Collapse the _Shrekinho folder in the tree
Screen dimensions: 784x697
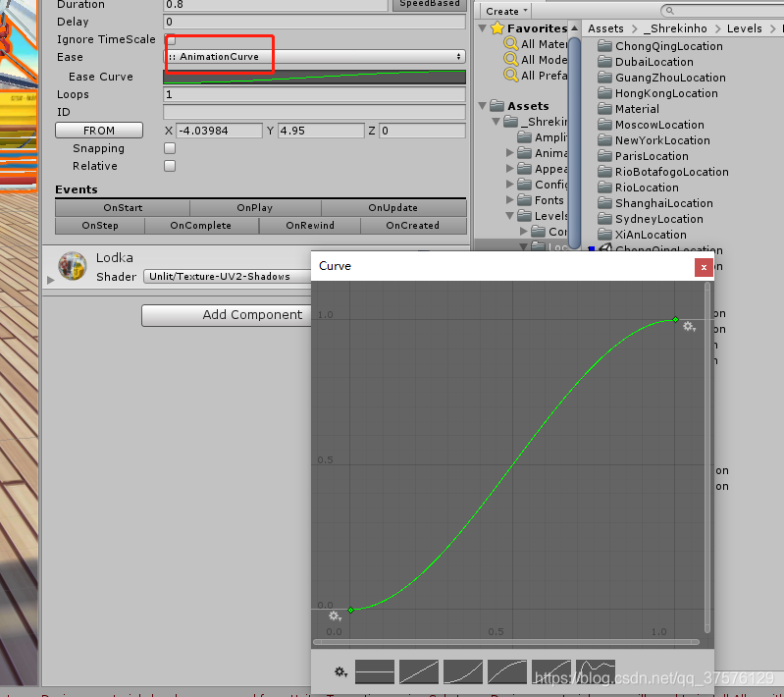497,121
